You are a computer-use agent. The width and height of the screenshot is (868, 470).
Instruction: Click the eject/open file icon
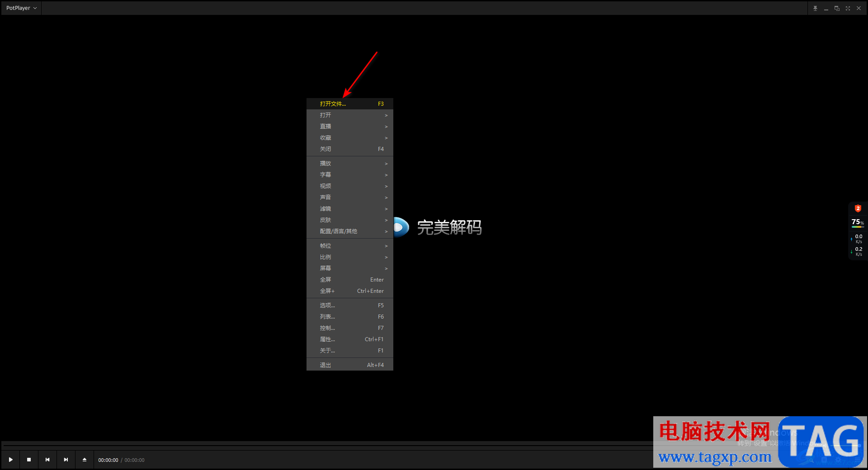pos(85,460)
